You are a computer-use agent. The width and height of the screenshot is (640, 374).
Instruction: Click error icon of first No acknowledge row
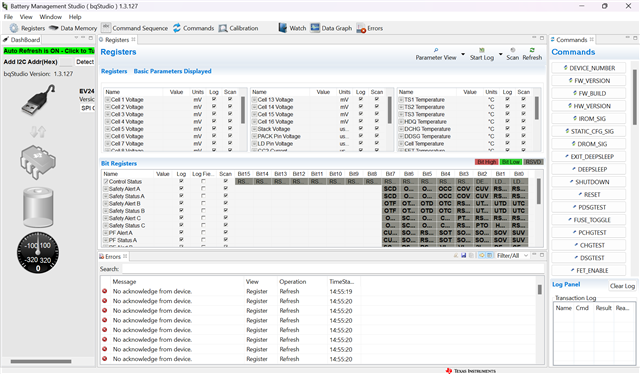[x=104, y=291]
